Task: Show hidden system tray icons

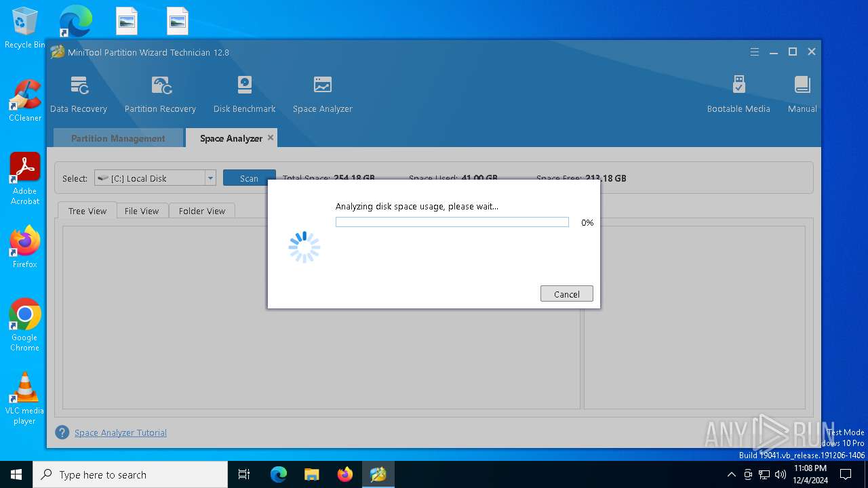Action: [731, 474]
